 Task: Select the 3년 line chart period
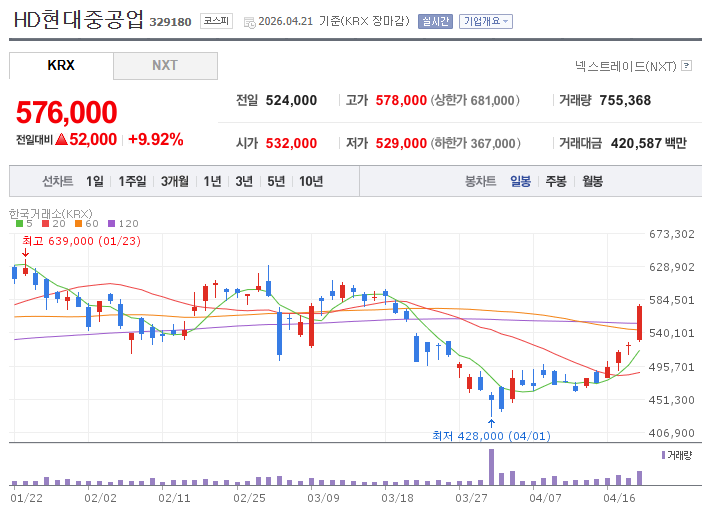244,181
